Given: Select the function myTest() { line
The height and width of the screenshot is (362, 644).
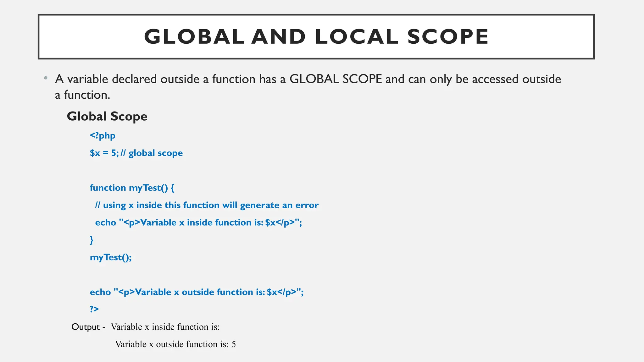Looking at the screenshot, I should coord(132,188).
